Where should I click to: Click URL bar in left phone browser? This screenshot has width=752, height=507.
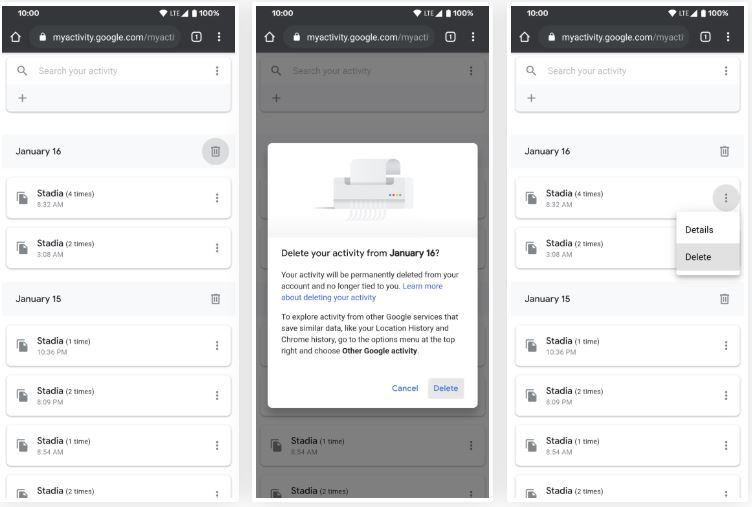pos(106,37)
